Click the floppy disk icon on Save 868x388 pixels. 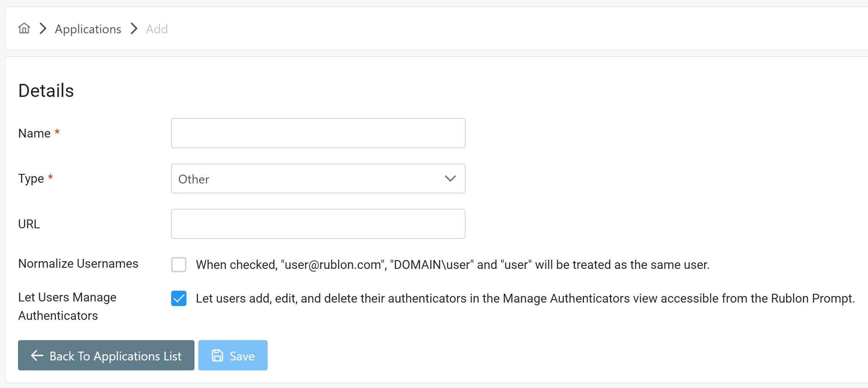click(217, 355)
